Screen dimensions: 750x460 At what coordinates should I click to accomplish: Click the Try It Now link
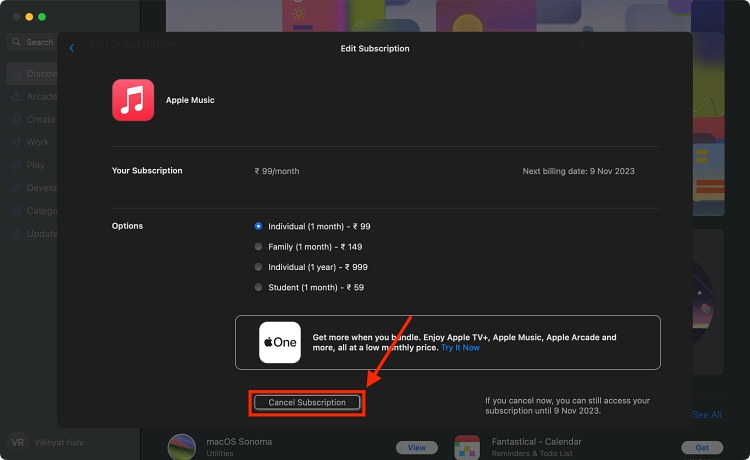[x=460, y=348]
